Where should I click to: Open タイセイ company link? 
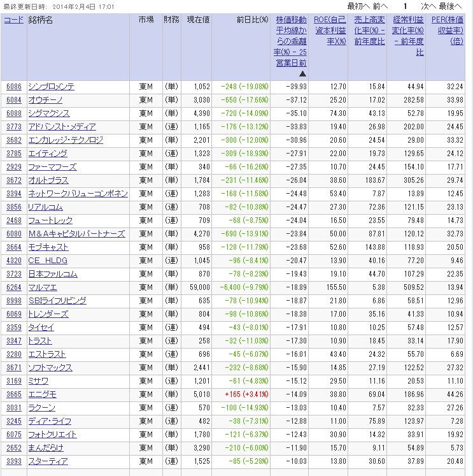click(41, 328)
